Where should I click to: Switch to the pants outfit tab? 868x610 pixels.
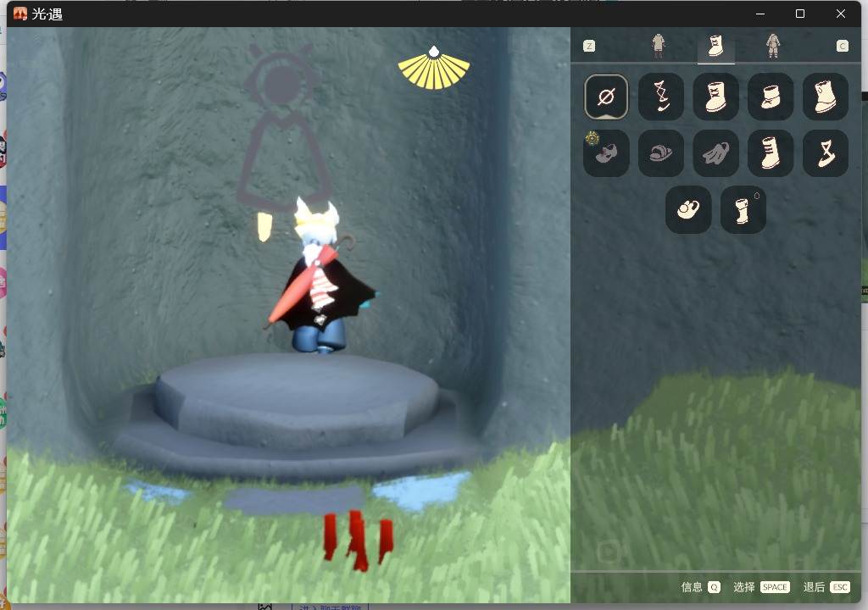point(658,46)
